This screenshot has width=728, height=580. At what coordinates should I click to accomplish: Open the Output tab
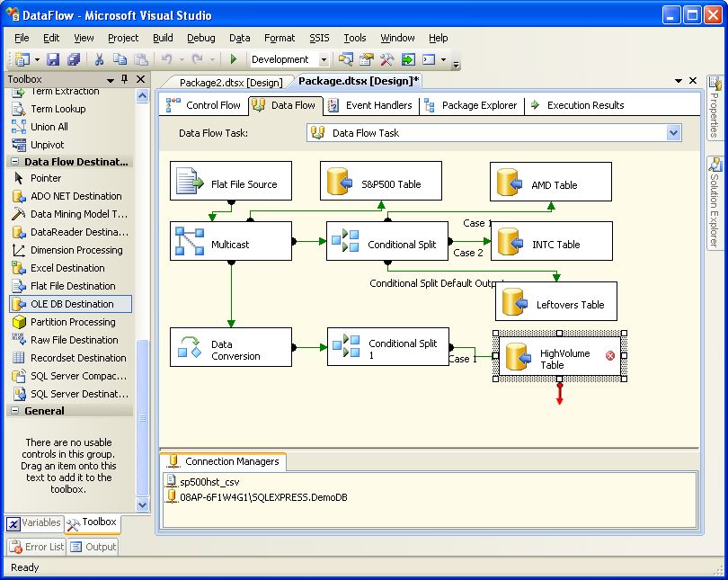tap(93, 547)
